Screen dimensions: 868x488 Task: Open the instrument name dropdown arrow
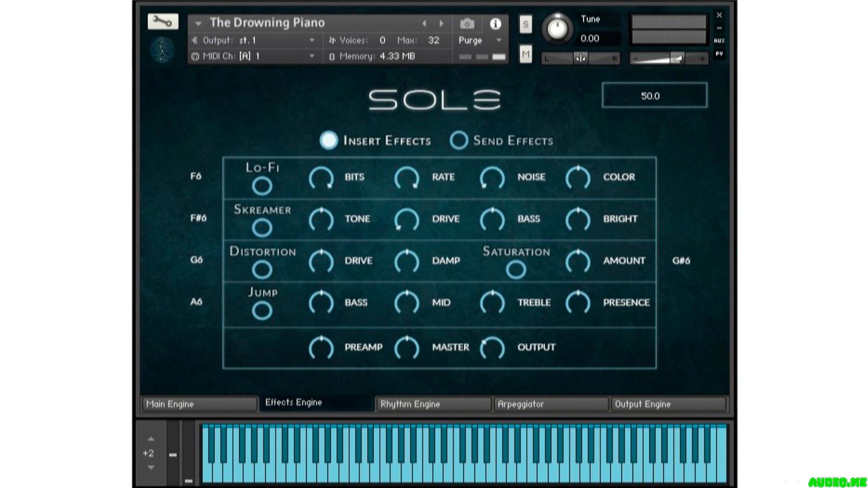point(198,23)
